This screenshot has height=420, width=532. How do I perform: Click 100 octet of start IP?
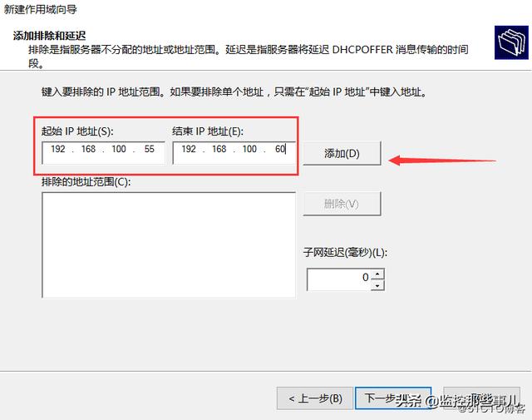[x=119, y=149]
